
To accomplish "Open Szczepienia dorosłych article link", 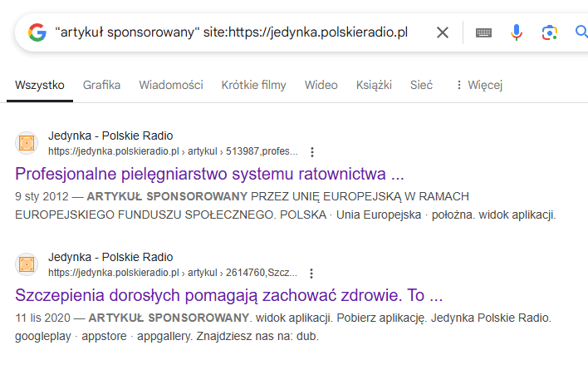I will (228, 296).
